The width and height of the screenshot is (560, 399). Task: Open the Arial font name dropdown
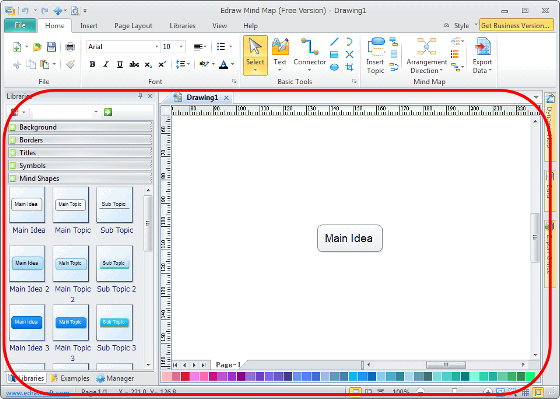[x=156, y=47]
